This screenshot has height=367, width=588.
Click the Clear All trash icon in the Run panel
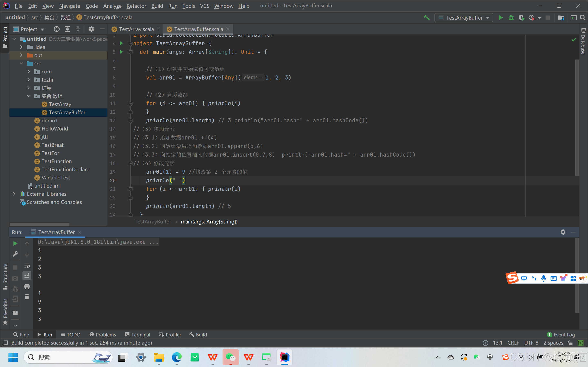(27, 297)
